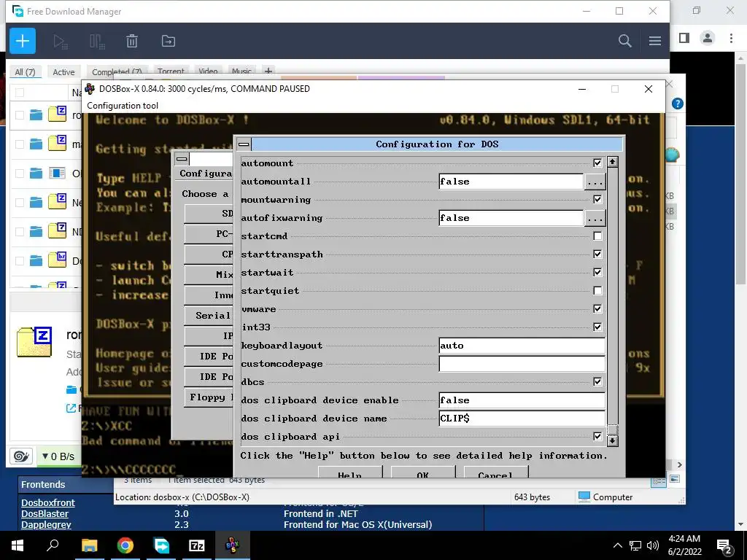Select the Torrent tab

coord(171,71)
